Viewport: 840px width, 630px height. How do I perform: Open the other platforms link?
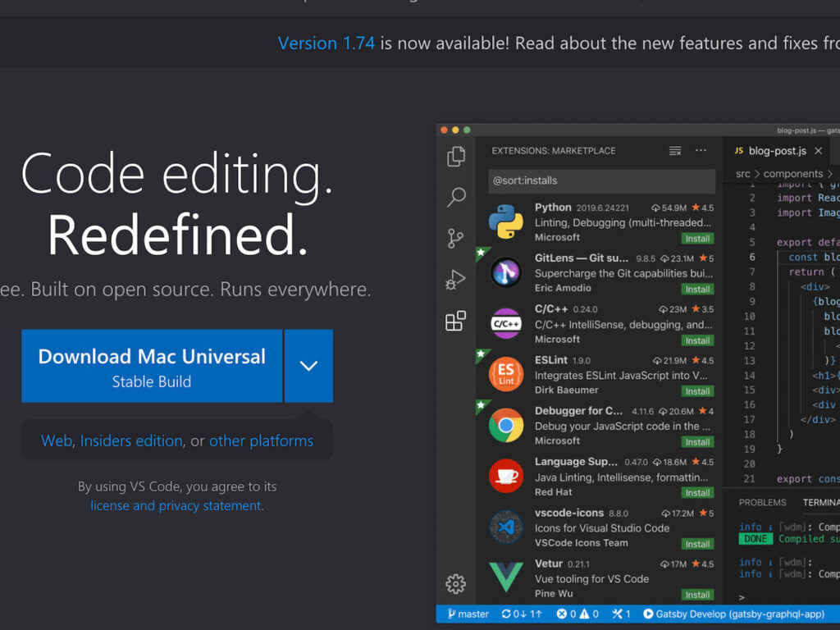(x=261, y=441)
